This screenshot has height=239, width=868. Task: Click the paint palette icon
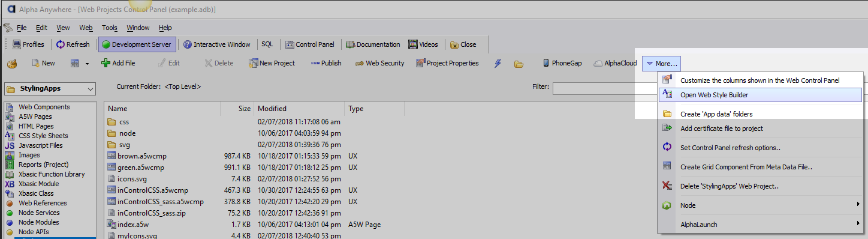click(12, 63)
